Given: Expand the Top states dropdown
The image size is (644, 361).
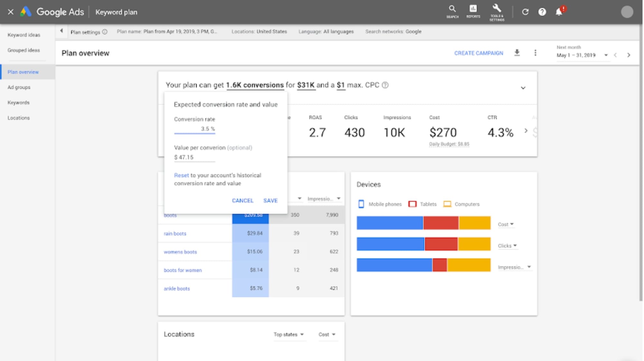Looking at the screenshot, I should 288,335.
